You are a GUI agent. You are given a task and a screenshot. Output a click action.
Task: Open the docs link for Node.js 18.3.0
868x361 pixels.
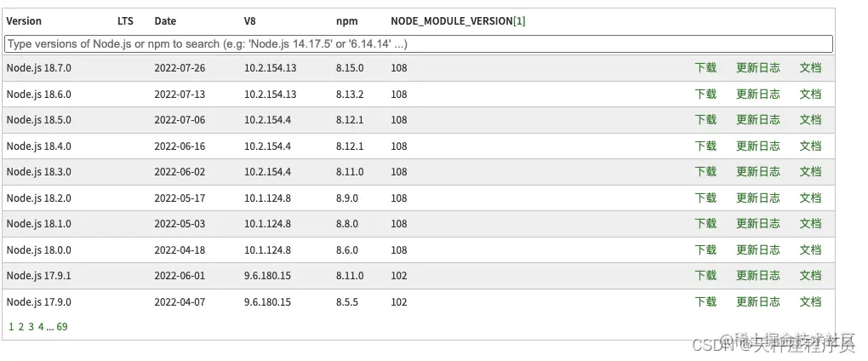[x=810, y=172]
